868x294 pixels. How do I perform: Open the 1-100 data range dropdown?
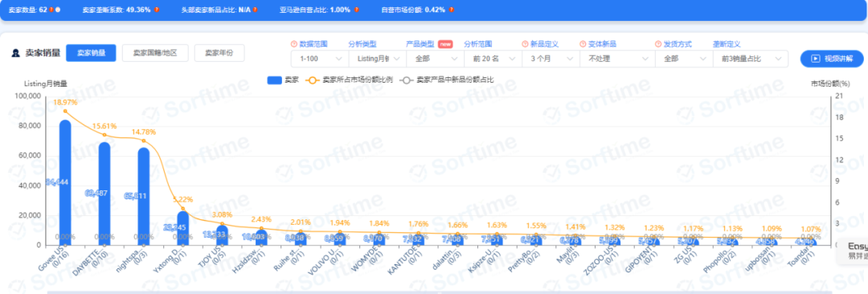[320, 59]
